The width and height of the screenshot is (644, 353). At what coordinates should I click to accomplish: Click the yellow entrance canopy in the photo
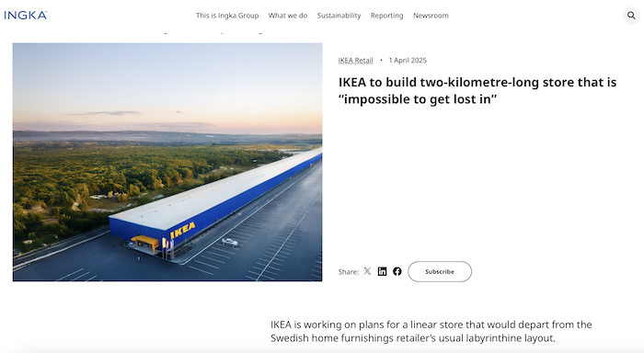pos(144,242)
